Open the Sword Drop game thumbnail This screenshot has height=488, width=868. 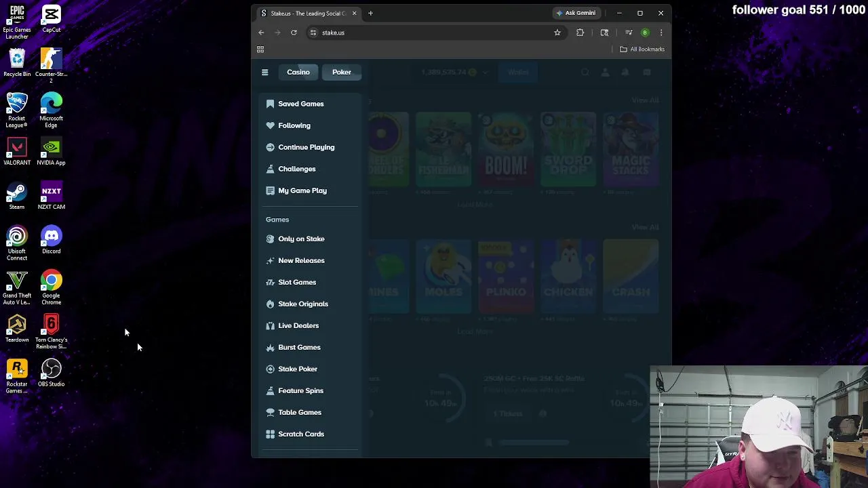click(568, 150)
